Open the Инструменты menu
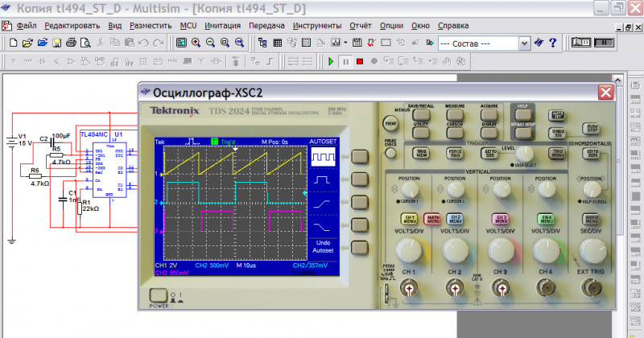The width and height of the screenshot is (644, 338). [x=317, y=26]
